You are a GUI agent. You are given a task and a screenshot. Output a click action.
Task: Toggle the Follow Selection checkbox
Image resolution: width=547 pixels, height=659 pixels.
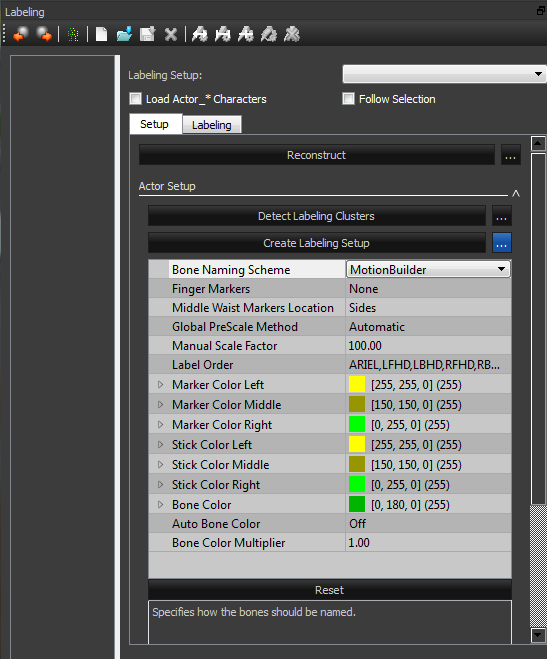(348, 99)
